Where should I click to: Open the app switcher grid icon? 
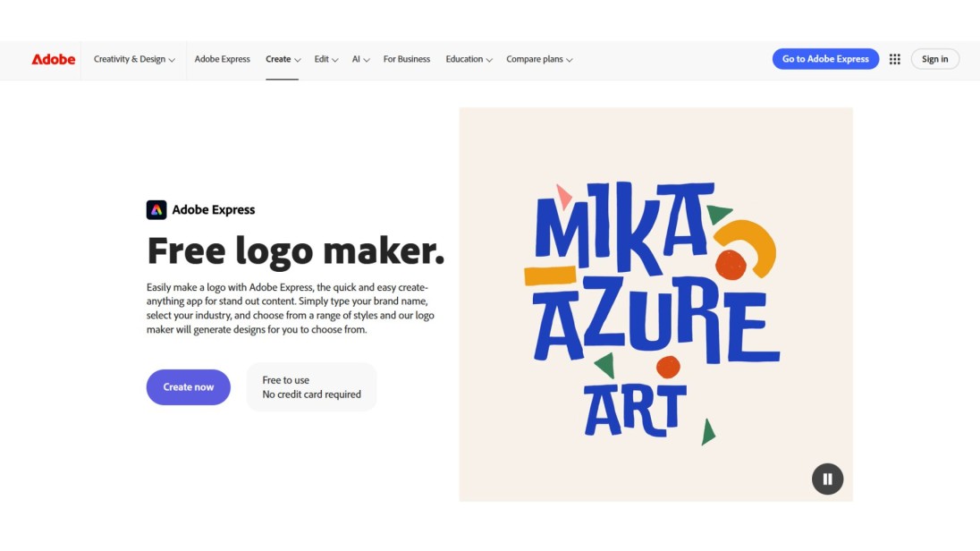(x=895, y=59)
